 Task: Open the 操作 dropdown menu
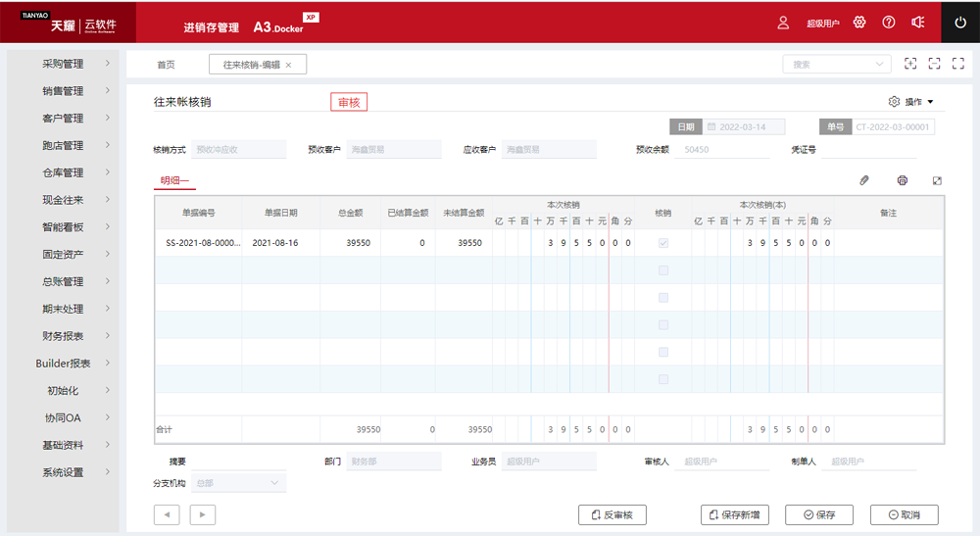911,102
